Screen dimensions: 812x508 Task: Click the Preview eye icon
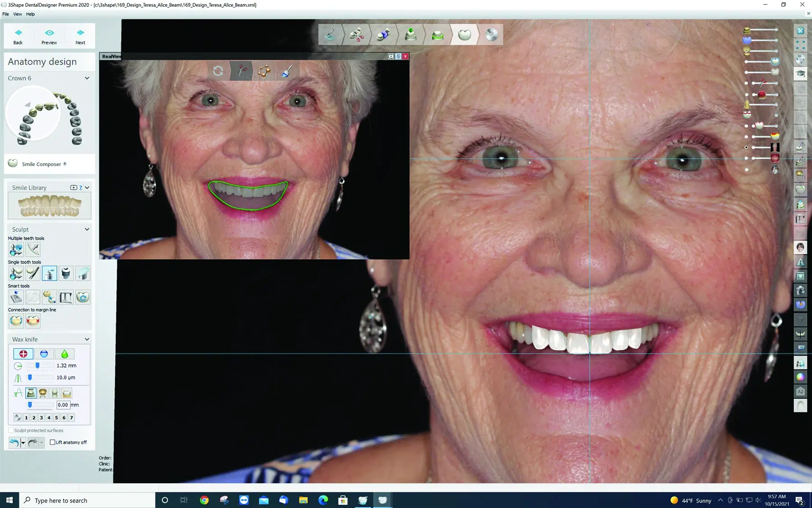(49, 36)
